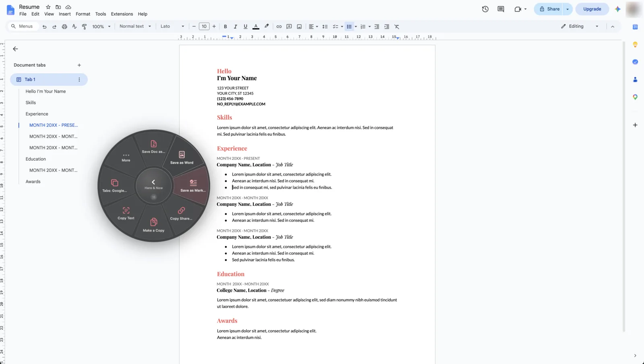The image size is (644, 364).
Task: Insert image using the toolbar icon
Action: [x=299, y=27]
